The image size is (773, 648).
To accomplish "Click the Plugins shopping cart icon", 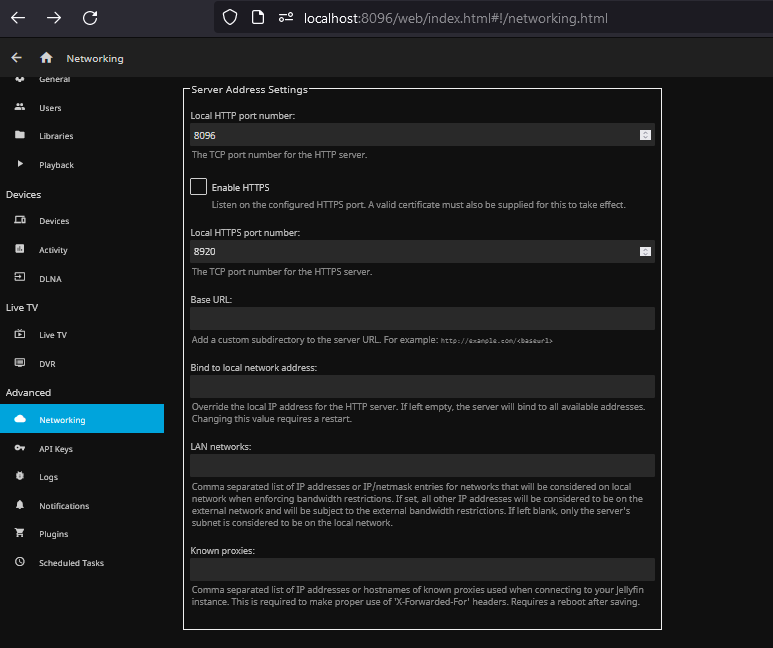I will tap(20, 534).
